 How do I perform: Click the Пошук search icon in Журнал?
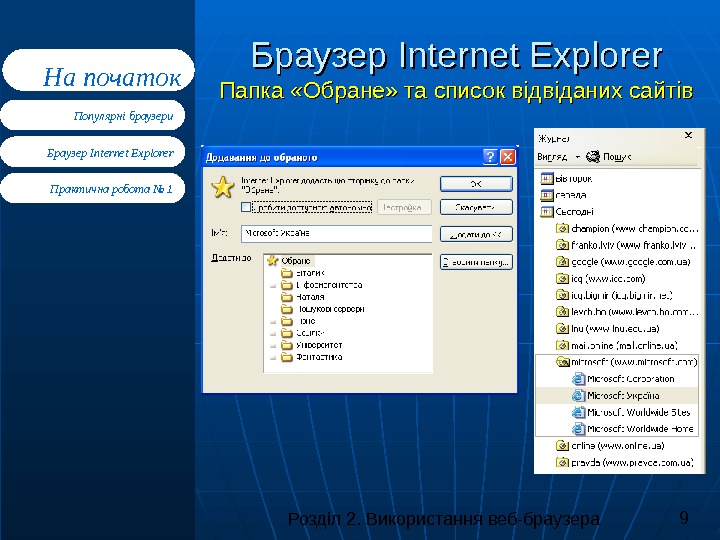pyautogui.click(x=593, y=157)
